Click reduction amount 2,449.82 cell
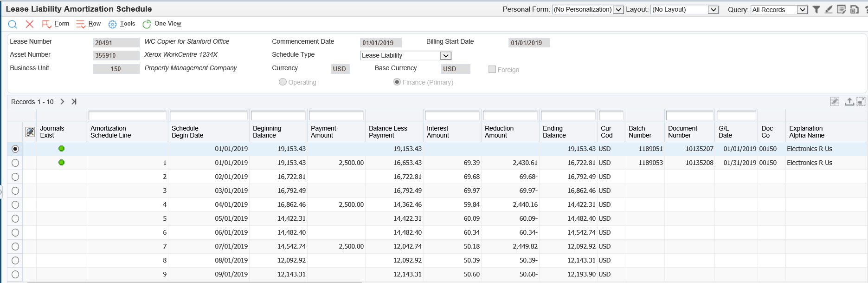The image size is (868, 283). [510, 246]
